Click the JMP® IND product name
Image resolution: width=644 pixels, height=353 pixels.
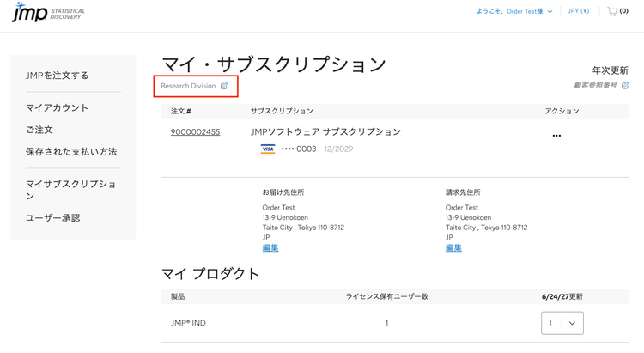pyautogui.click(x=188, y=323)
